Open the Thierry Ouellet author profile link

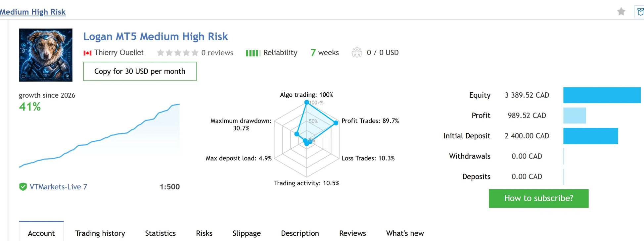tap(119, 53)
